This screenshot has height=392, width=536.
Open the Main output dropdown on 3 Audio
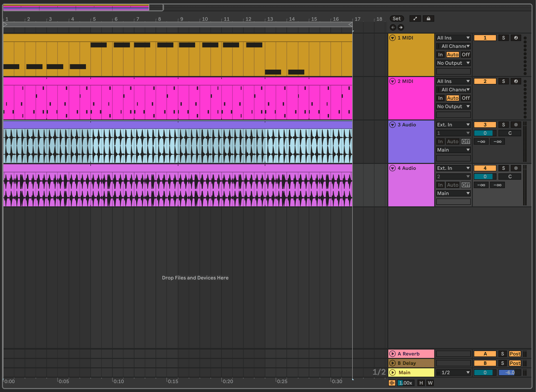(x=453, y=150)
